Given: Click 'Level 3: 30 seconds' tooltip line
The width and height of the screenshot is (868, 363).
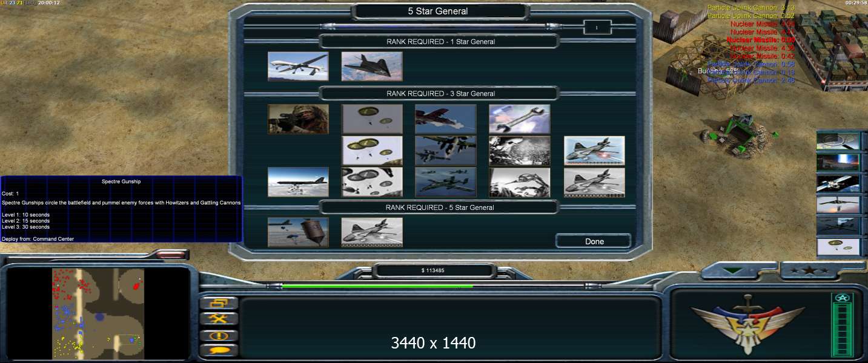Looking at the screenshot, I should 26,227.
